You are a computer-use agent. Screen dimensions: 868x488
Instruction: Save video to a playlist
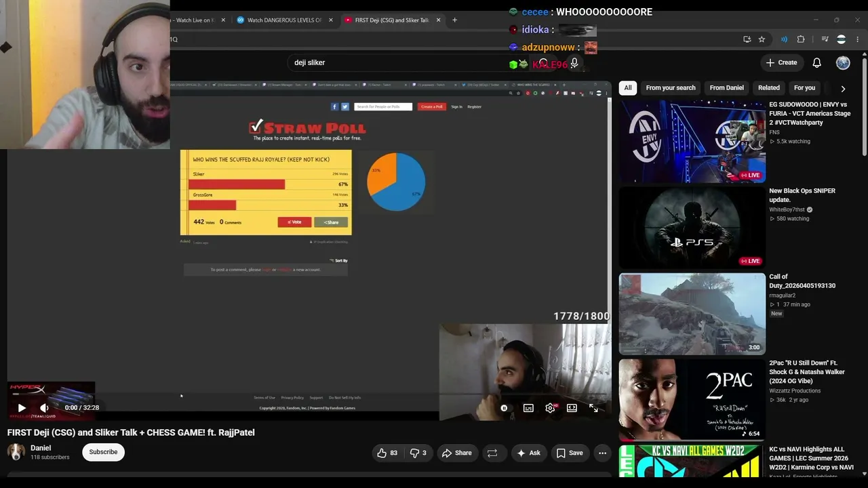[570, 453]
